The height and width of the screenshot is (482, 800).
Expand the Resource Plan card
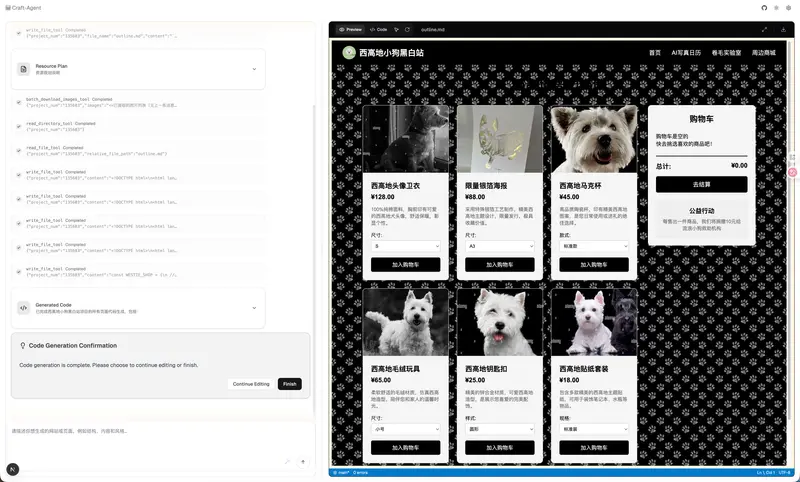253,69
